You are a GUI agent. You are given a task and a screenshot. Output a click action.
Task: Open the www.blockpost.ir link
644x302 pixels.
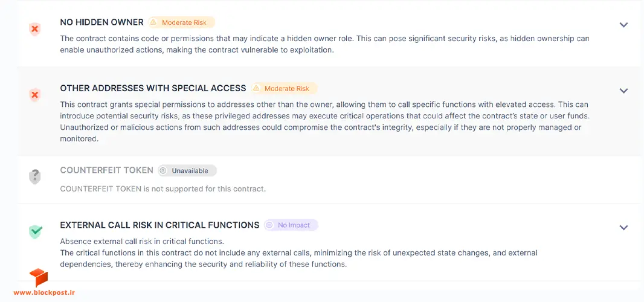[x=44, y=292]
